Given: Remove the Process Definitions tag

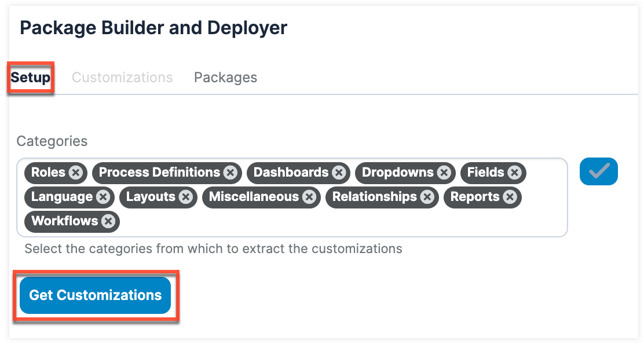Looking at the screenshot, I should pyautogui.click(x=230, y=173).
